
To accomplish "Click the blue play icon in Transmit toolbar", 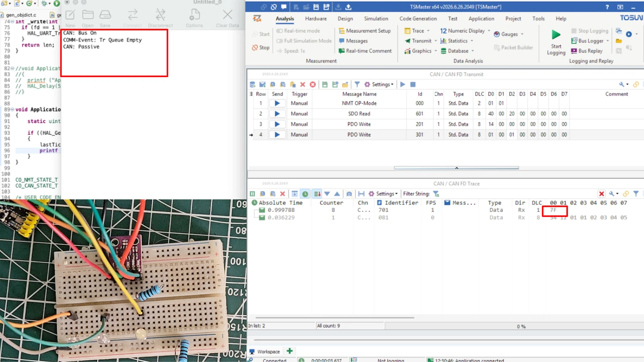I will [403, 84].
